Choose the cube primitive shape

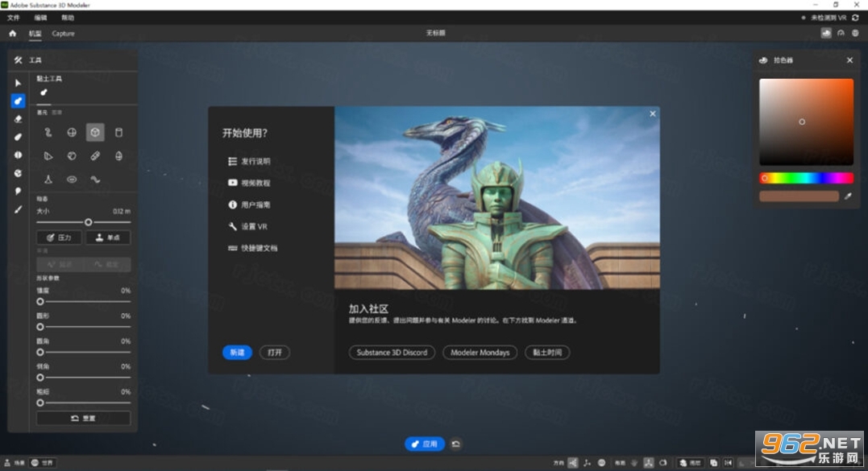tap(95, 132)
